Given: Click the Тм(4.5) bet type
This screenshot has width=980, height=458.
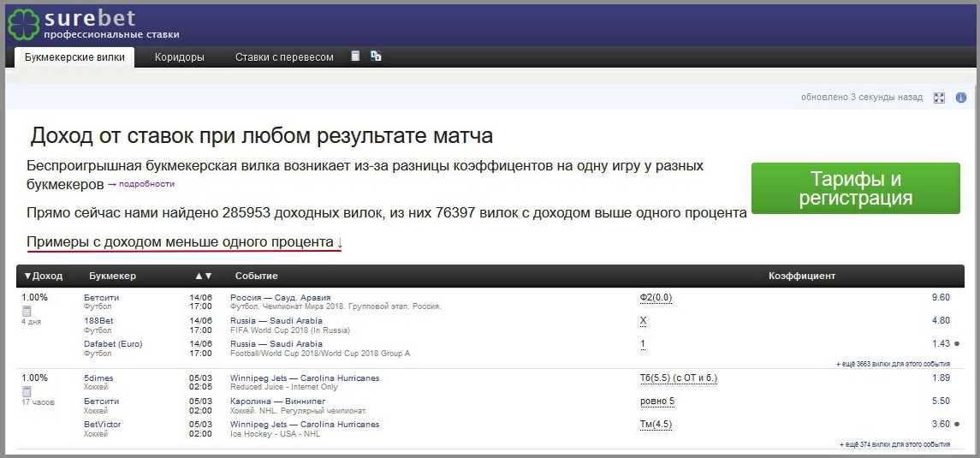Looking at the screenshot, I should [656, 425].
